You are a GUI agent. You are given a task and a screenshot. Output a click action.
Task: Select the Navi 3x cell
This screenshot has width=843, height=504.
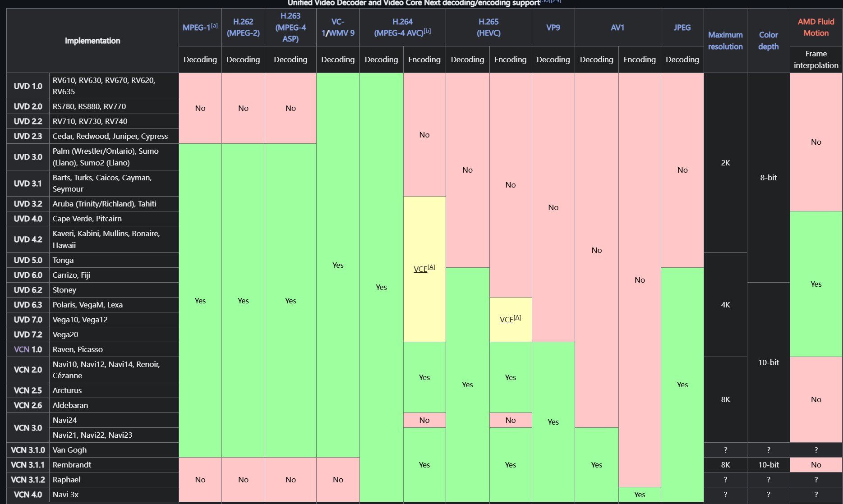[x=114, y=495]
